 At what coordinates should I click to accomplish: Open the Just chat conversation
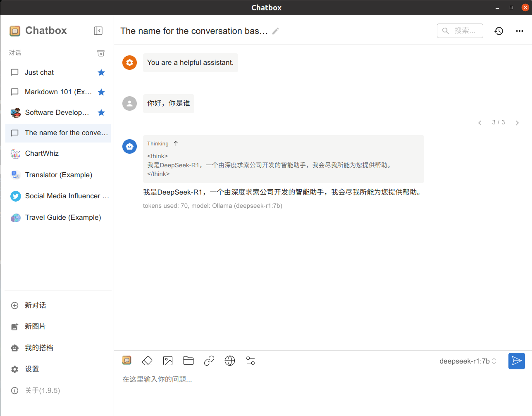click(58, 72)
